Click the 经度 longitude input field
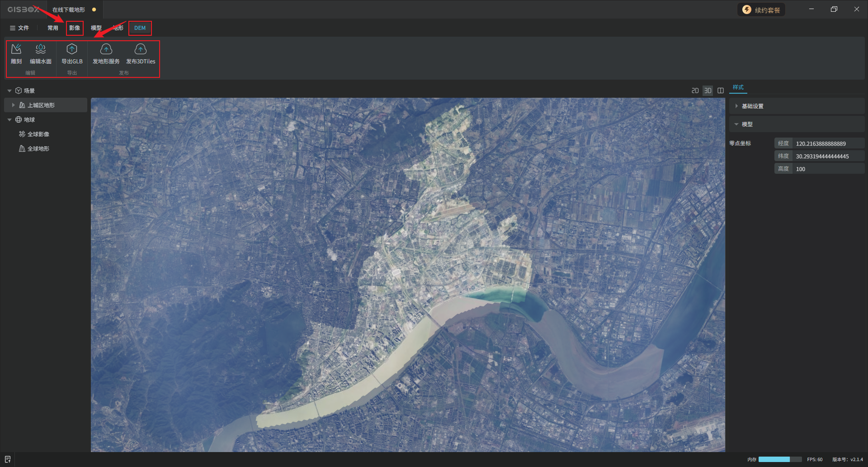 click(x=827, y=144)
